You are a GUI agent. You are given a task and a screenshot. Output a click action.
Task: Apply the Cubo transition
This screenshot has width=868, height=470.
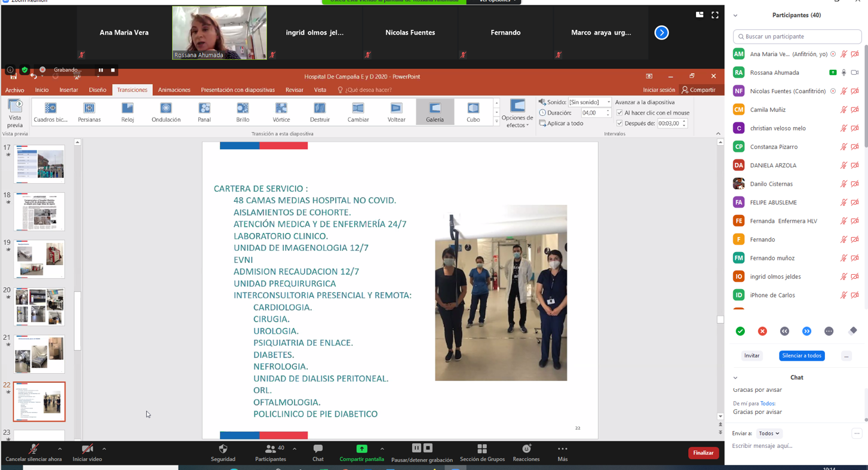click(473, 112)
